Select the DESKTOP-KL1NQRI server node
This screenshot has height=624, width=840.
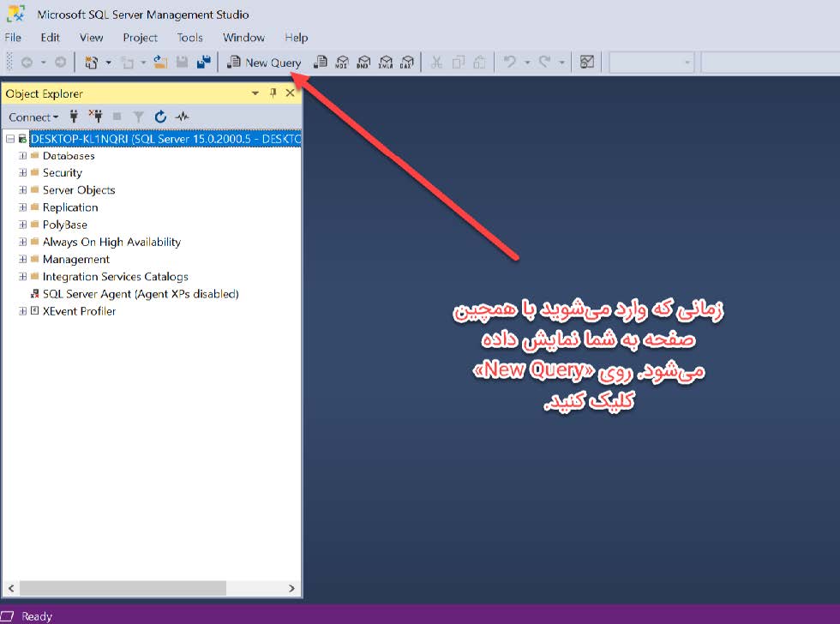click(x=165, y=139)
